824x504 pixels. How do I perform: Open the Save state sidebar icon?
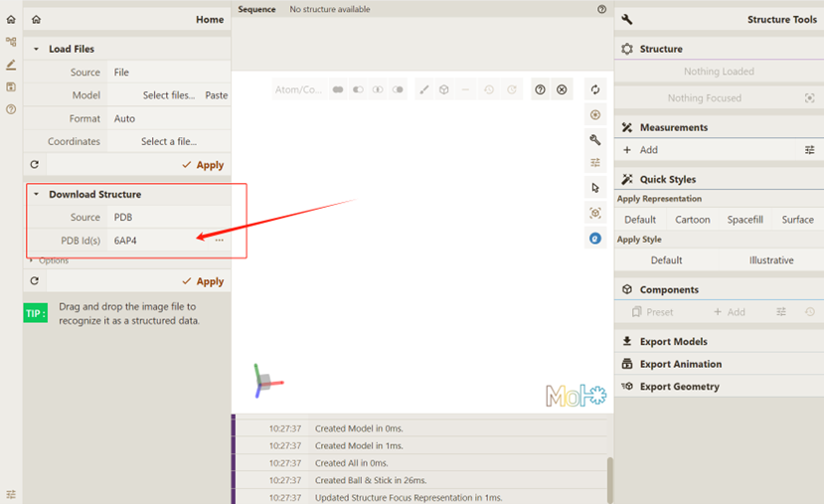coord(11,87)
